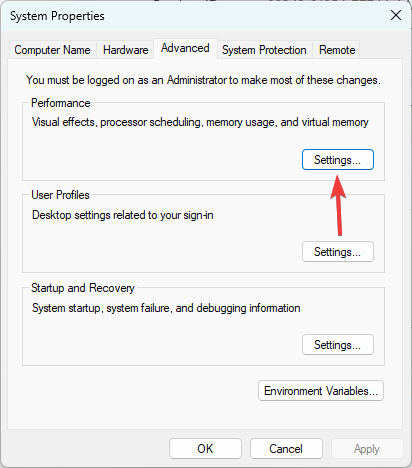Click the Startup and Recovery group label
412x468 pixels.
click(x=83, y=288)
